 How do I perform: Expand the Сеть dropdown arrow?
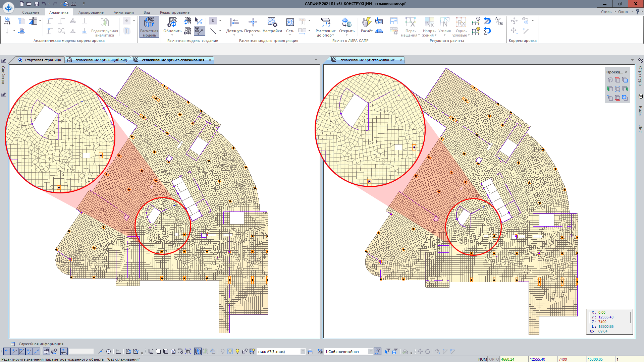(x=290, y=35)
